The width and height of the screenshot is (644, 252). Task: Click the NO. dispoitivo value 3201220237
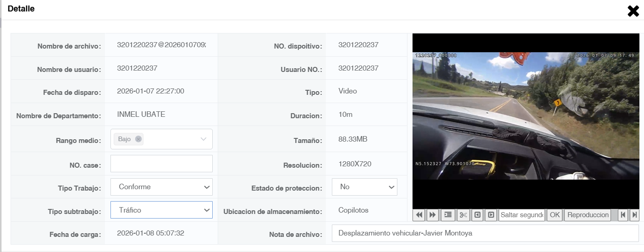(358, 45)
